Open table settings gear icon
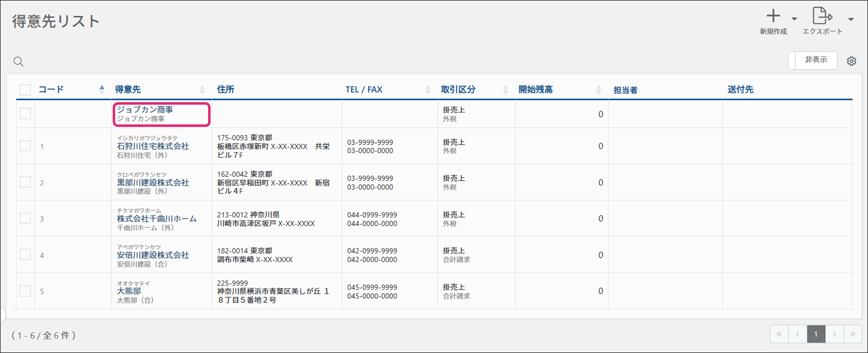The height and width of the screenshot is (353, 868). point(851,61)
